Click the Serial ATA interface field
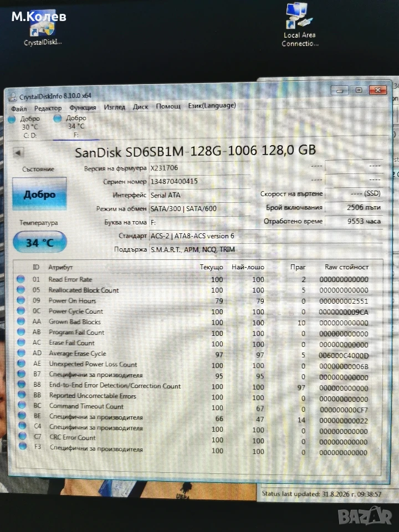This screenshot has height=532, width=399. coord(200,195)
